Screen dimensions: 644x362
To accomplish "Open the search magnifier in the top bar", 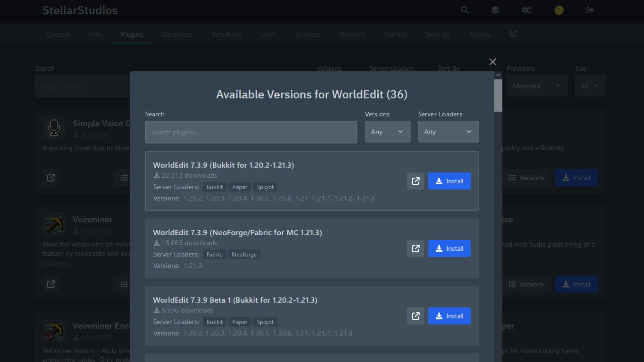I will coord(464,10).
